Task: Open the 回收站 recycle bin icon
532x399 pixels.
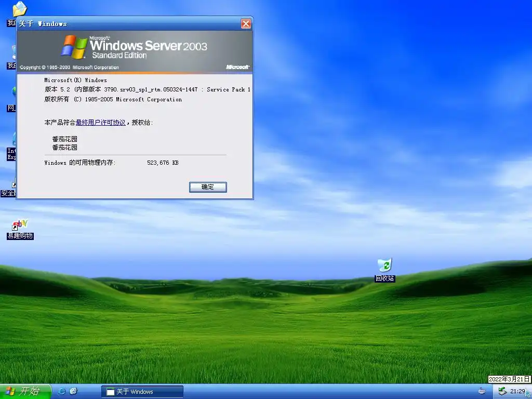Action: coord(385,270)
